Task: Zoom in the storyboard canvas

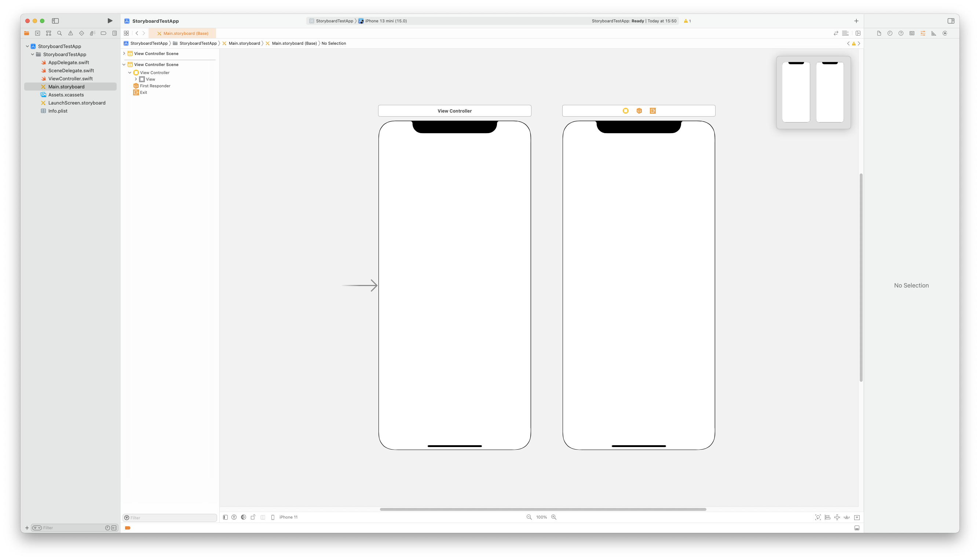Action: click(554, 517)
